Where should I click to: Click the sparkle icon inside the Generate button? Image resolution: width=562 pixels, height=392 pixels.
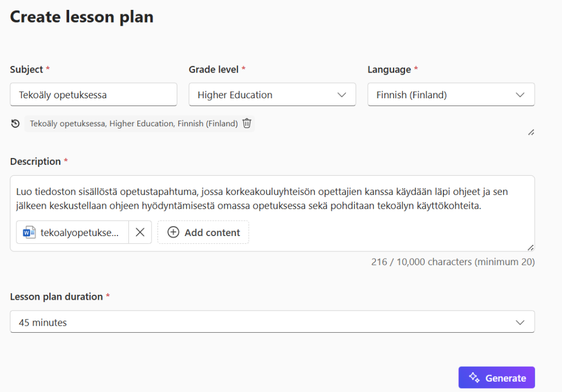[x=474, y=377]
